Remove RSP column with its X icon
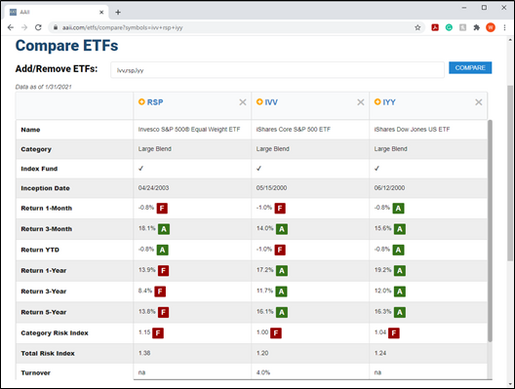This screenshot has height=389, width=515. (x=243, y=102)
